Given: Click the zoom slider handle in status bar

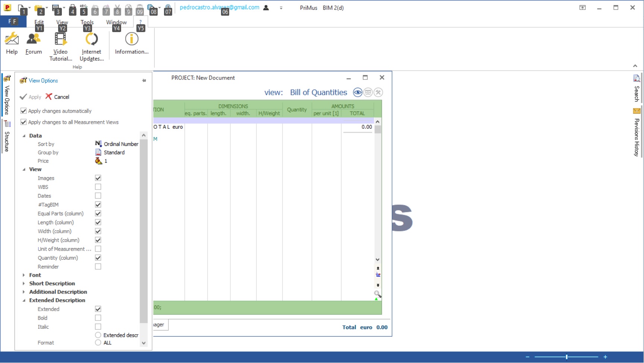Looking at the screenshot, I should click(566, 357).
